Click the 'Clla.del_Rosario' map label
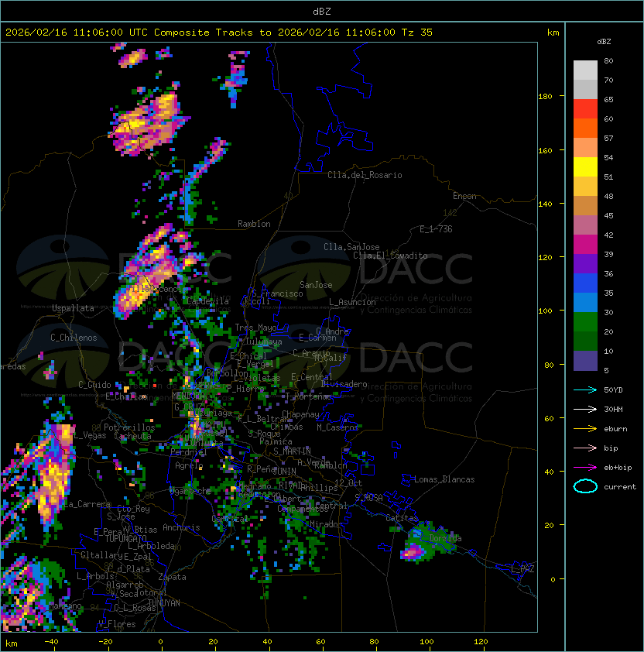The height and width of the screenshot is (652, 644). point(365,175)
